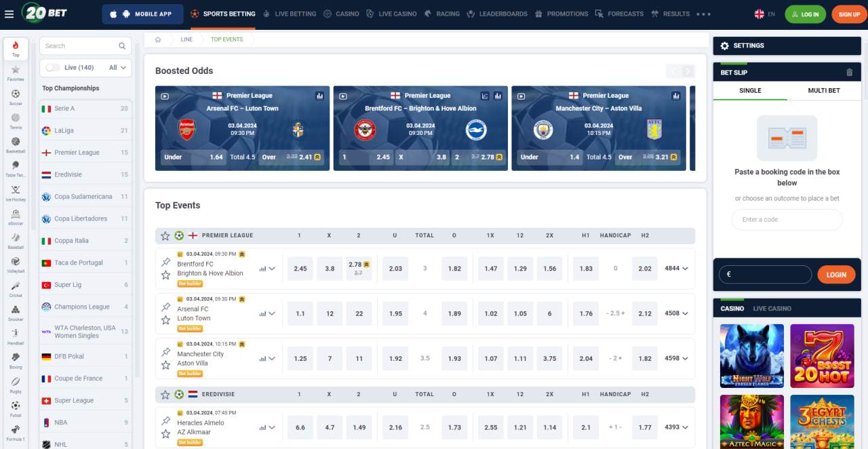Open the All filter dropdown
The width and height of the screenshot is (868, 449).
point(117,67)
